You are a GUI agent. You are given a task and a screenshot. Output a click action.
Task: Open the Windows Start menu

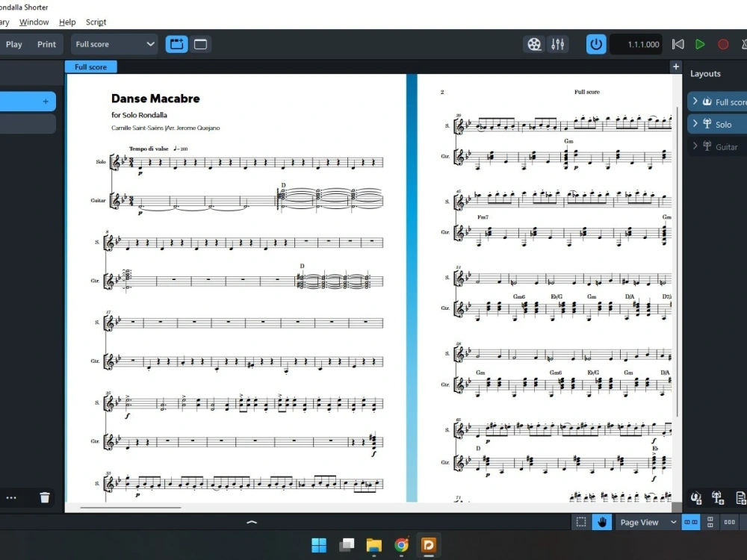point(319,545)
